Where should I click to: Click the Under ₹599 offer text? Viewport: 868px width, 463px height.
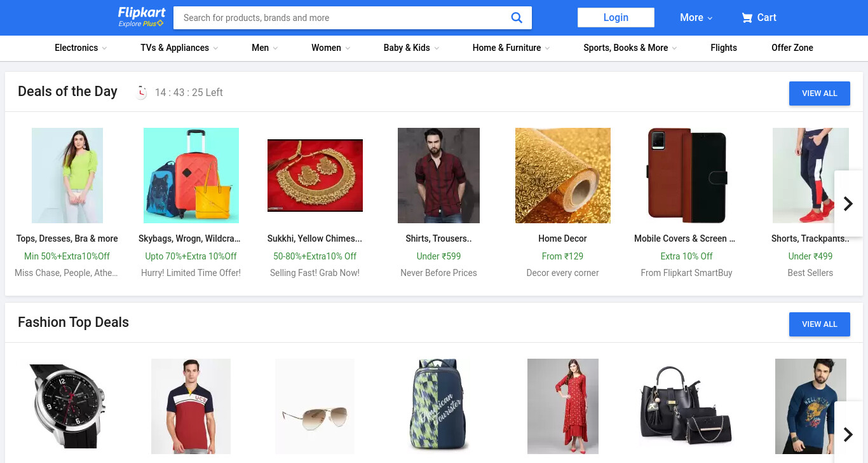click(x=438, y=256)
